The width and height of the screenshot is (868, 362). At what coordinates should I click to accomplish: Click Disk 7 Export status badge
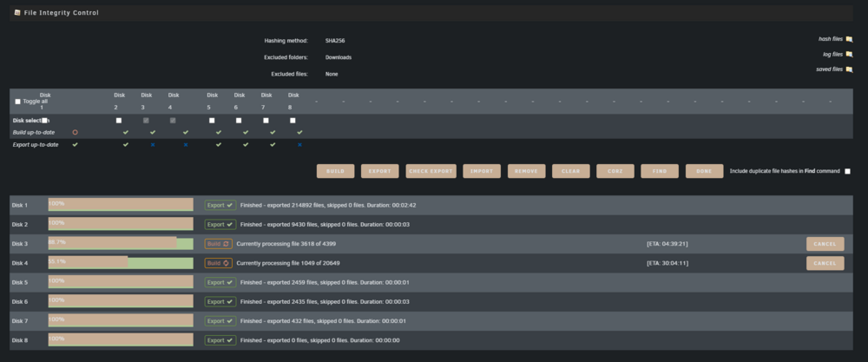coord(220,321)
